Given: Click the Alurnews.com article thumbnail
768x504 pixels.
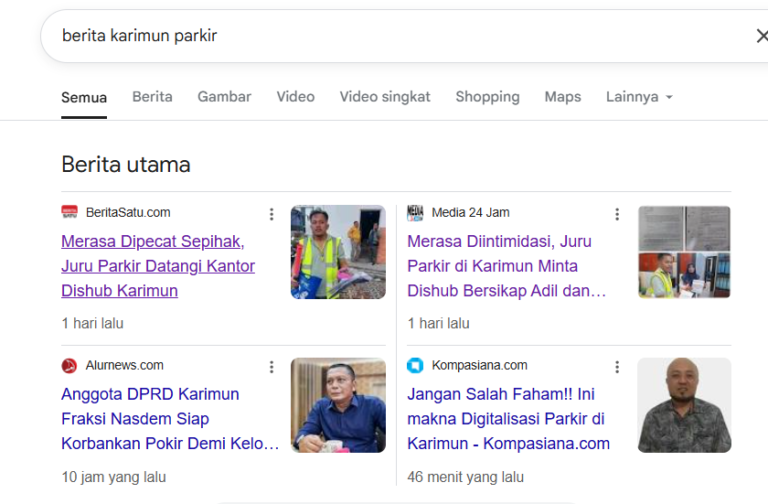Looking at the screenshot, I should tap(338, 405).
